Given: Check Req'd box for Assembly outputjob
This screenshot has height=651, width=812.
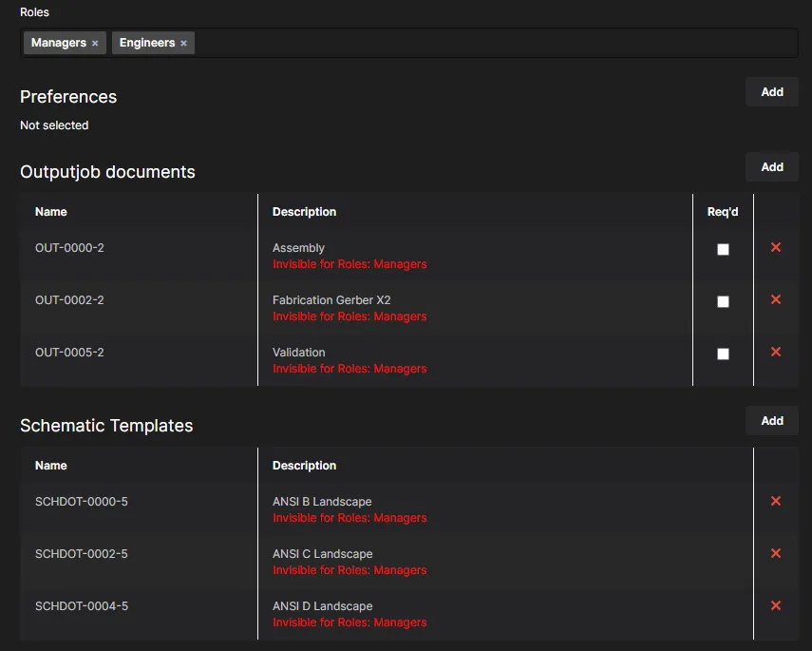Looking at the screenshot, I should click(723, 249).
